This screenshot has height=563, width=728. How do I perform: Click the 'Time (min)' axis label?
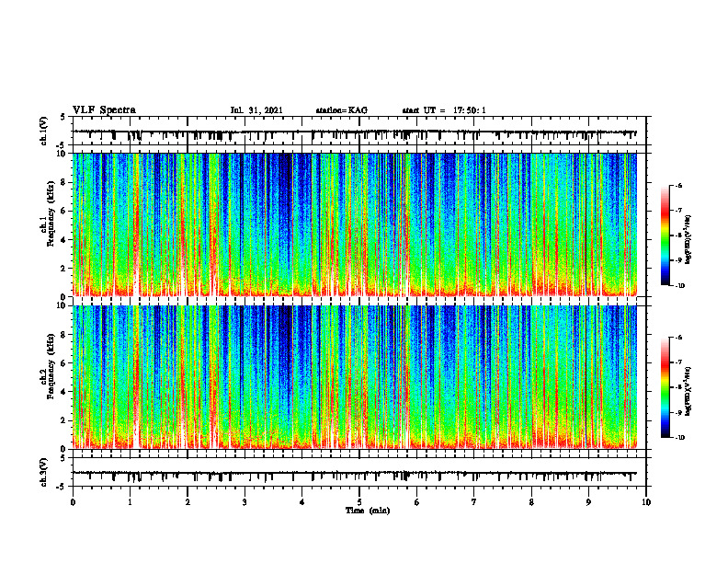368,511
